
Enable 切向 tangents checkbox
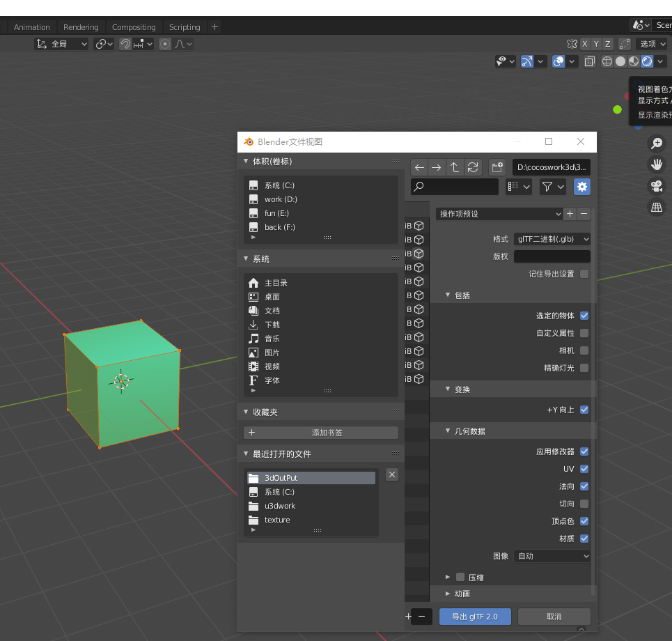coord(584,504)
